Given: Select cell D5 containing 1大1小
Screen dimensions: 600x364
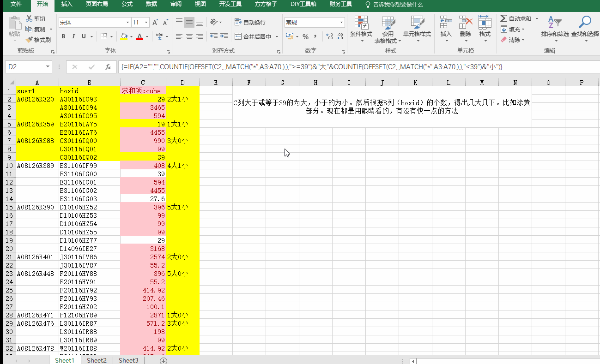Looking at the screenshot, I should 182,124.
